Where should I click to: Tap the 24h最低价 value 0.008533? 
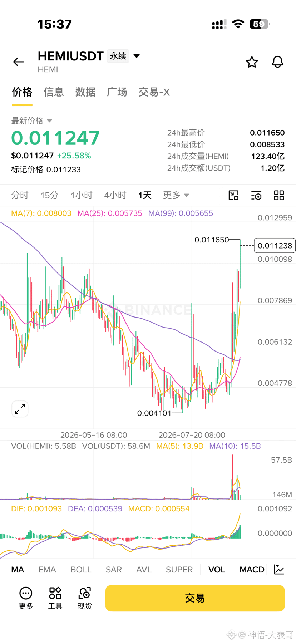267,144
